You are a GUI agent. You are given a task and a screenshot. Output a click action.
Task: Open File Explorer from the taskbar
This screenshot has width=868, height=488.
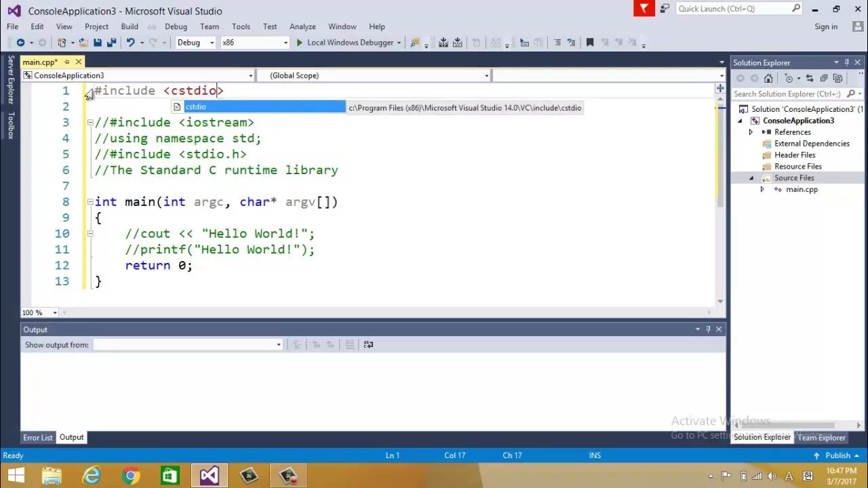(x=52, y=476)
